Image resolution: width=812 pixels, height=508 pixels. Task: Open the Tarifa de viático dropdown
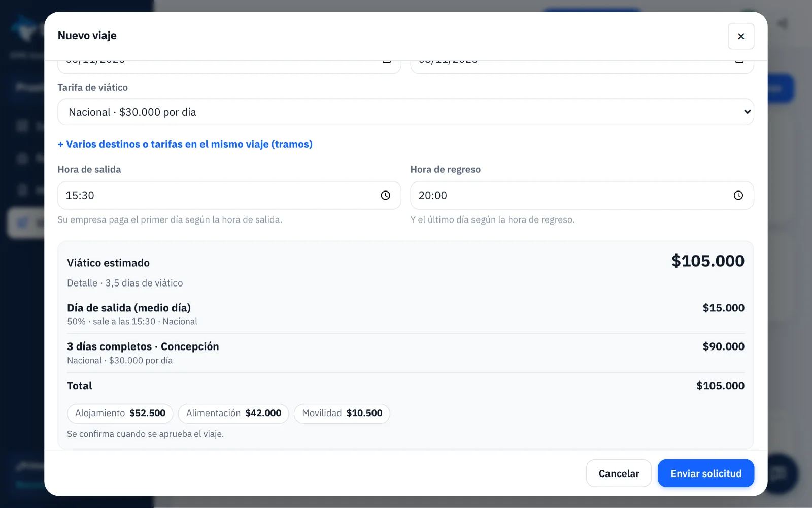coord(405,112)
